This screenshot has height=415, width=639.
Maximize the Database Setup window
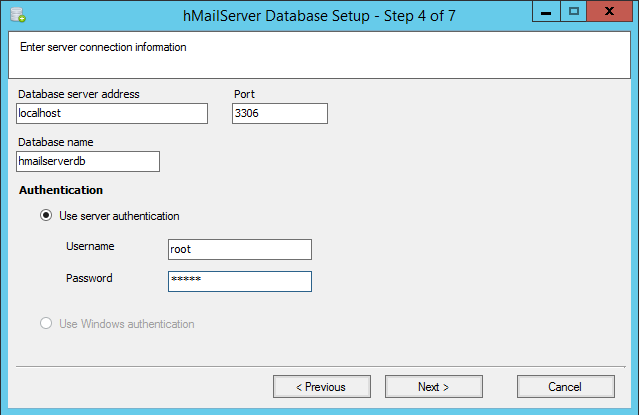(574, 11)
